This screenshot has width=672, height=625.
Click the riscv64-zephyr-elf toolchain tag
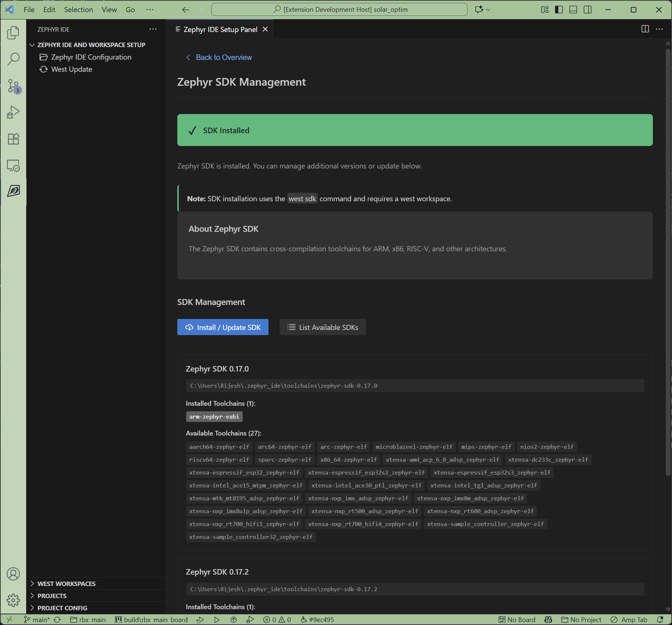(x=219, y=459)
